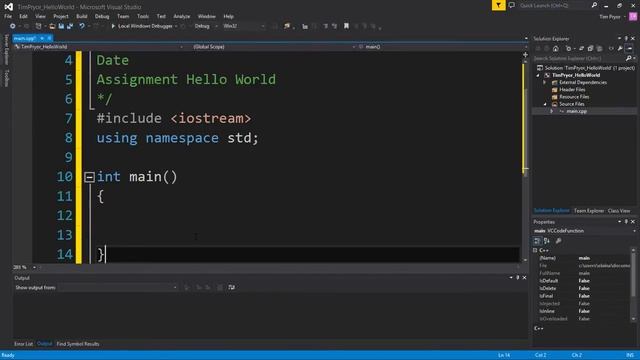Click the user account avatar icon

(633, 16)
